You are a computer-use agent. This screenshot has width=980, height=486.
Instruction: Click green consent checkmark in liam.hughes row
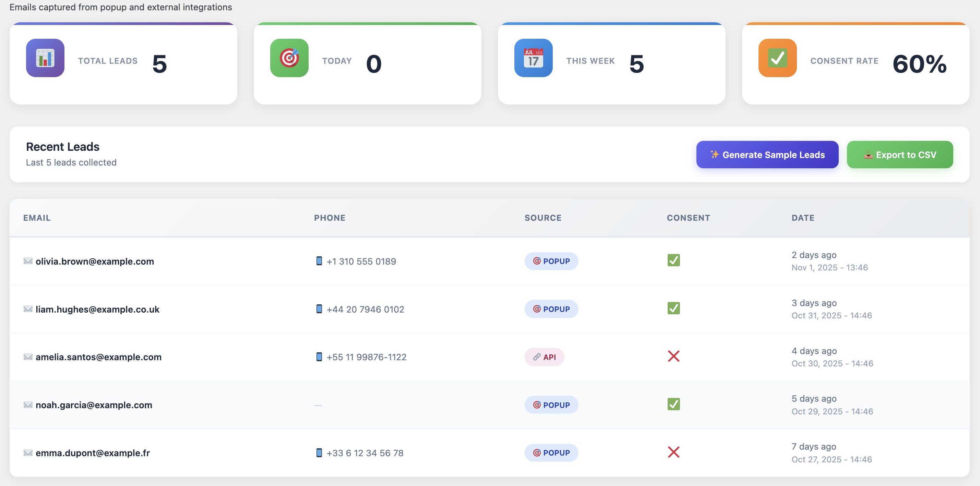pos(673,308)
